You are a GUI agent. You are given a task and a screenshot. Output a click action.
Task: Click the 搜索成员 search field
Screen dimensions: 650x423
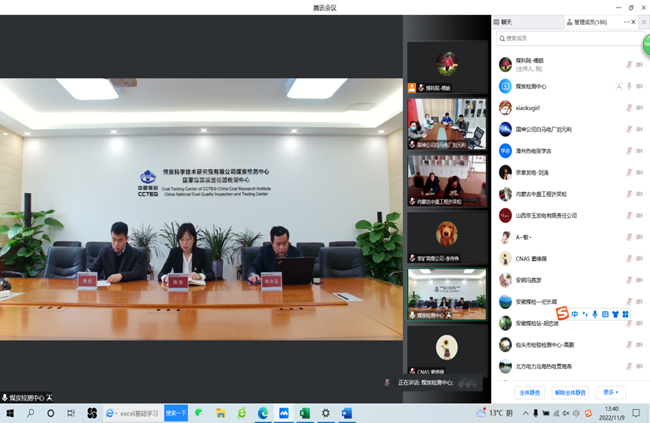565,38
